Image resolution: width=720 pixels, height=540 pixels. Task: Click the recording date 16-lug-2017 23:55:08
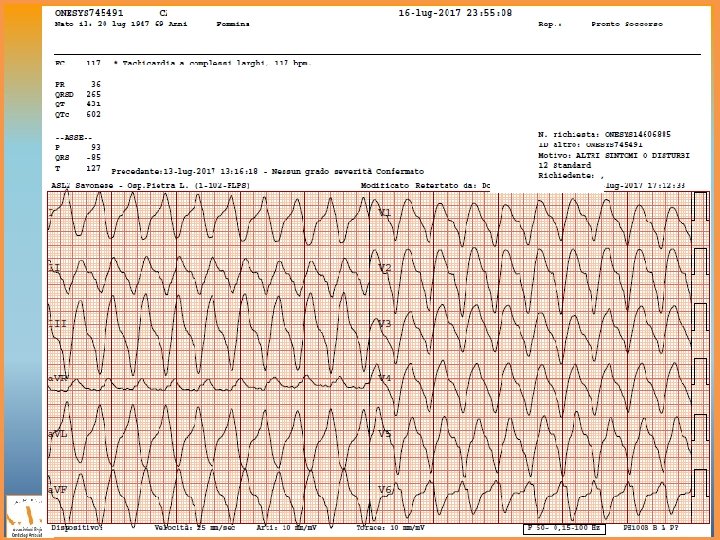pos(455,13)
